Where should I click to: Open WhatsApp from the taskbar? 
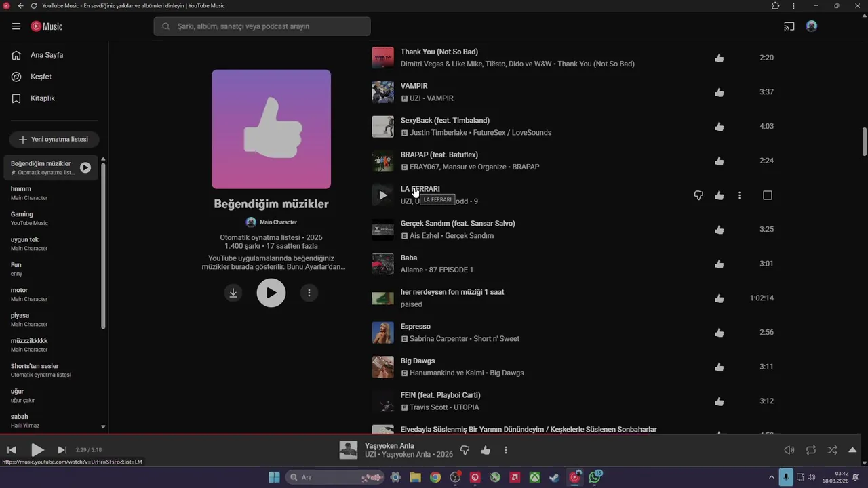(595, 477)
